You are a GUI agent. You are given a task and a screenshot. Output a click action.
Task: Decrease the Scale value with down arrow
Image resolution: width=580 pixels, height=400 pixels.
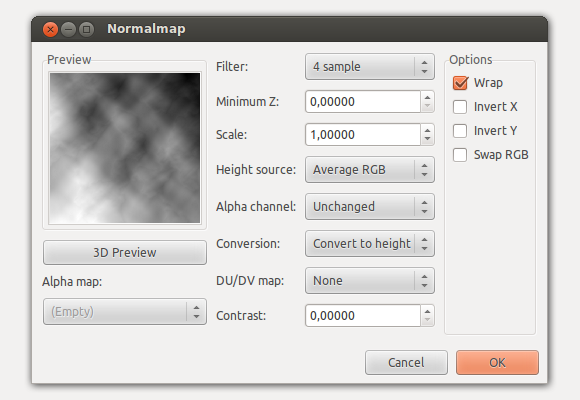427,139
